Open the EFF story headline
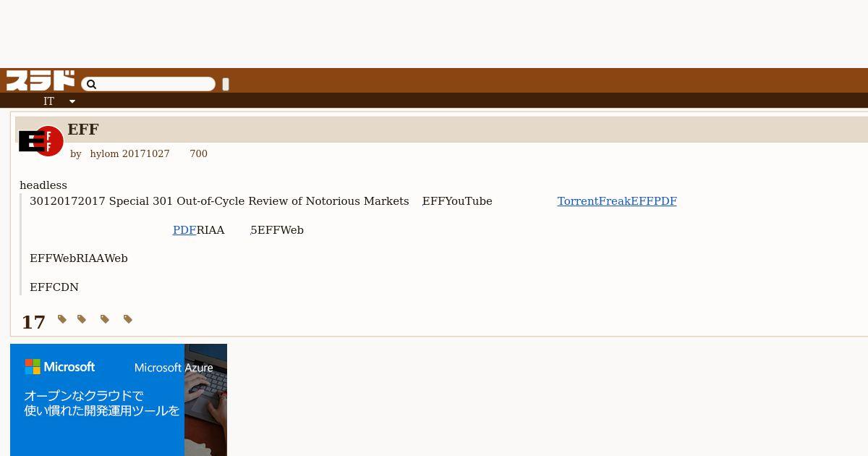This screenshot has height=456, width=868. tap(83, 130)
